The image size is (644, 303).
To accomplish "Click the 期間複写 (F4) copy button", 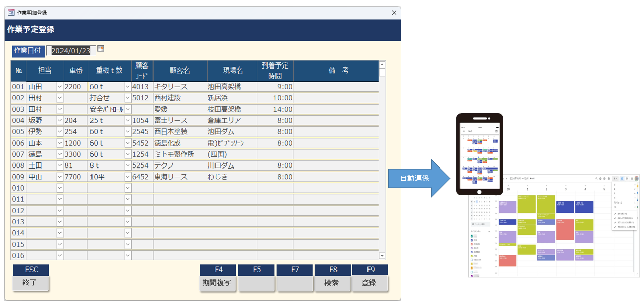I will pyautogui.click(x=218, y=283).
